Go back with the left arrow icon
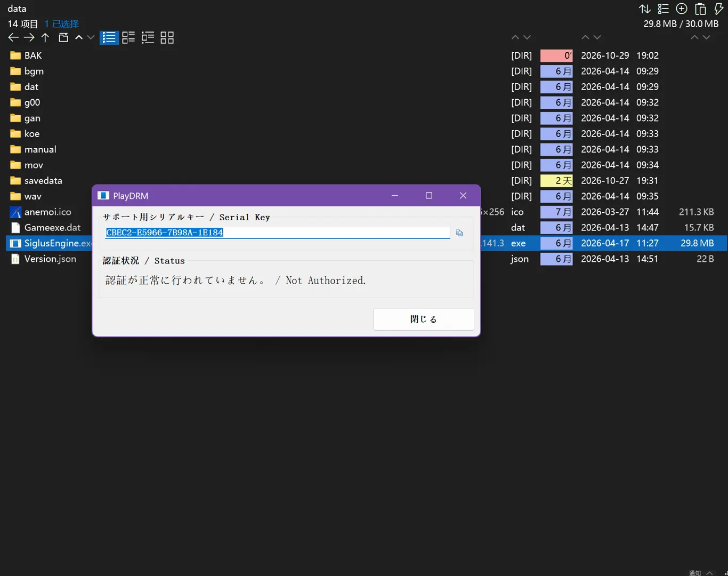The height and width of the screenshot is (576, 728). click(13, 37)
